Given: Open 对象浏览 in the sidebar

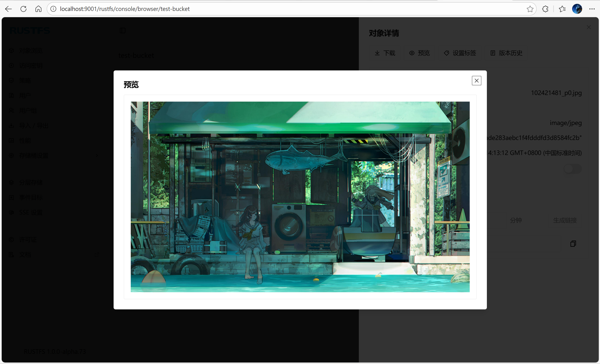Looking at the screenshot, I should [54, 51].
